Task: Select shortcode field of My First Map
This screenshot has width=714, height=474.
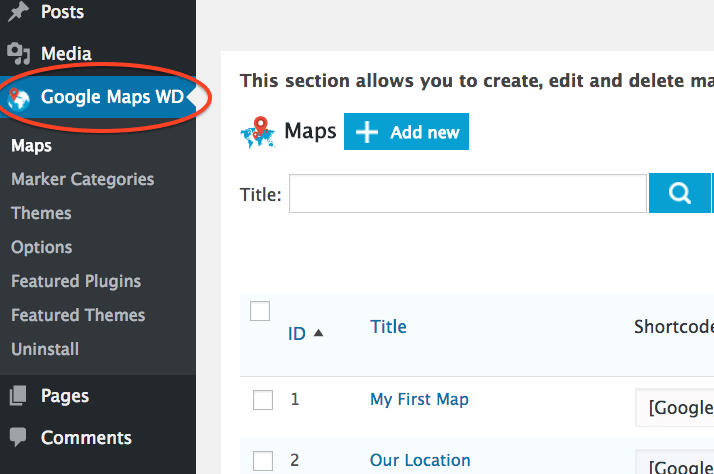Action: 674,408
